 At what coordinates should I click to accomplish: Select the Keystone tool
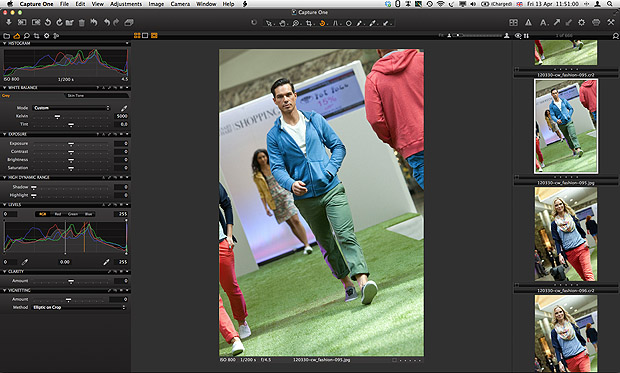[335, 23]
